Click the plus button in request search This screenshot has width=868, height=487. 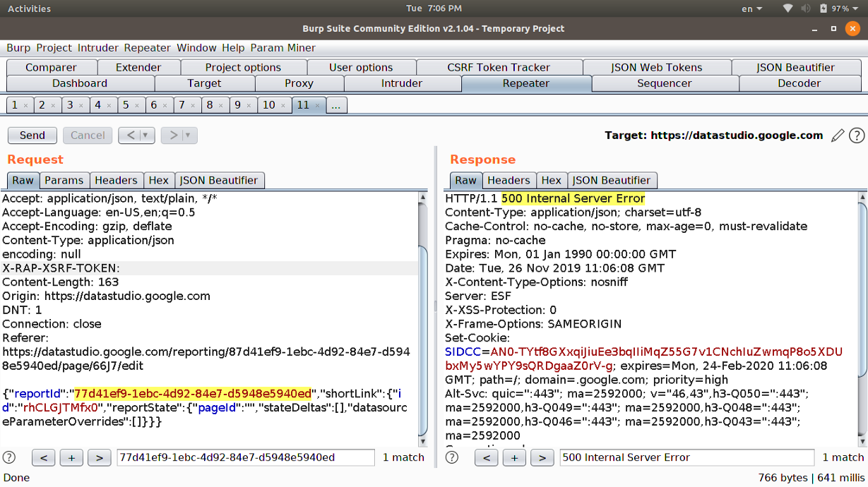tap(71, 457)
